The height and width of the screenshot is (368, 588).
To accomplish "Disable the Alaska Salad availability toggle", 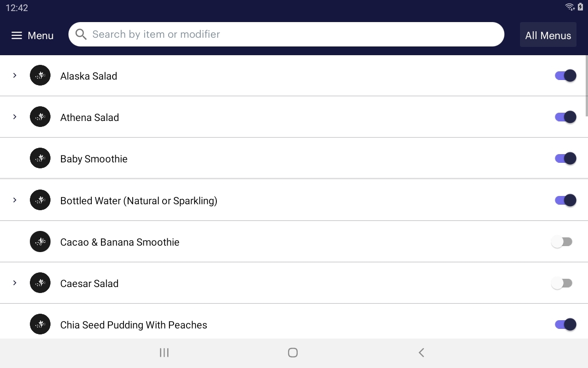I will 565,75.
